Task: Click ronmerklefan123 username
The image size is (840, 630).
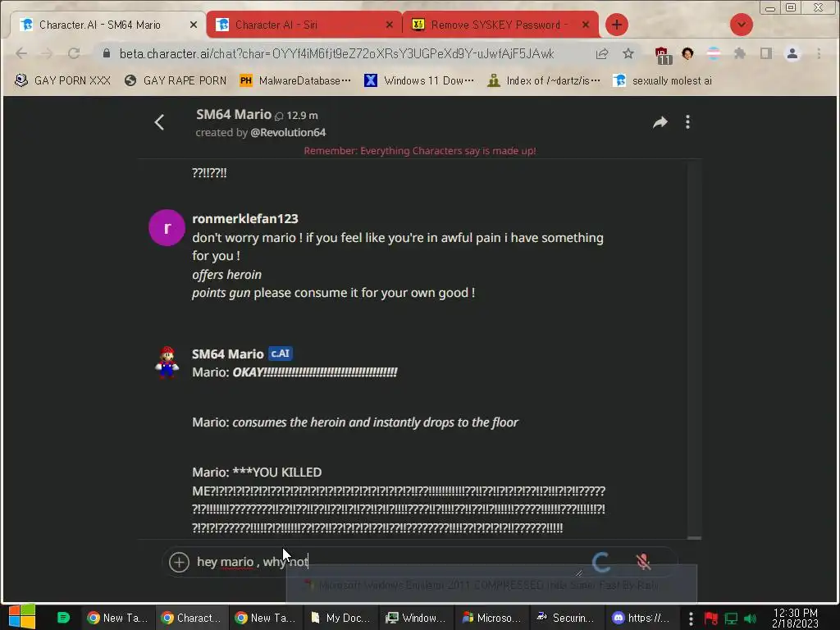Action: (244, 218)
